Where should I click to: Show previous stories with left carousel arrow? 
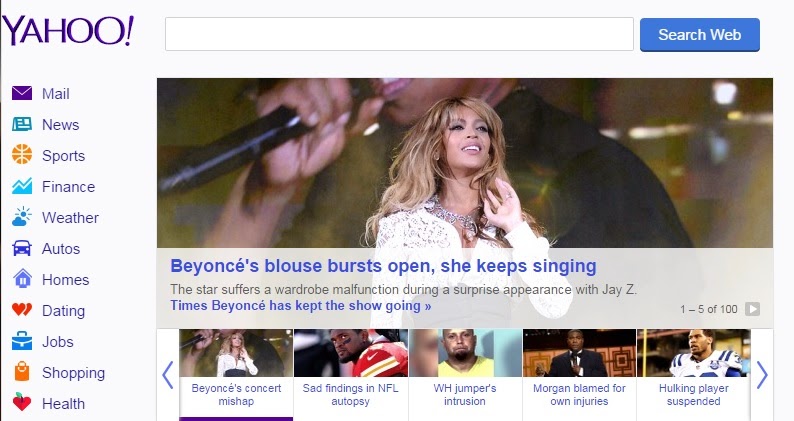[168, 375]
